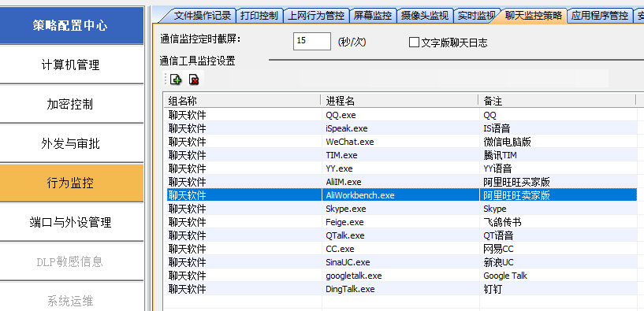Select the QQ.exe process row

click(x=402, y=115)
